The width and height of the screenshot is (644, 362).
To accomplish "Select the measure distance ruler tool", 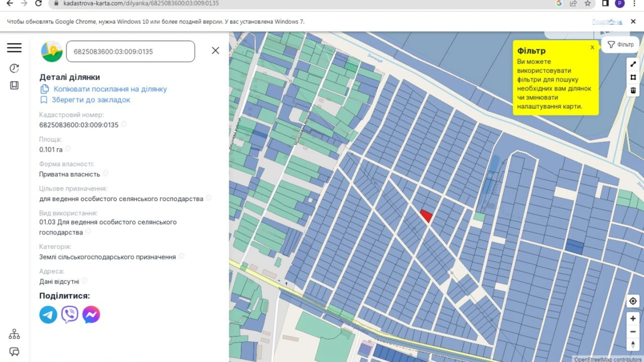I will coord(633,64).
